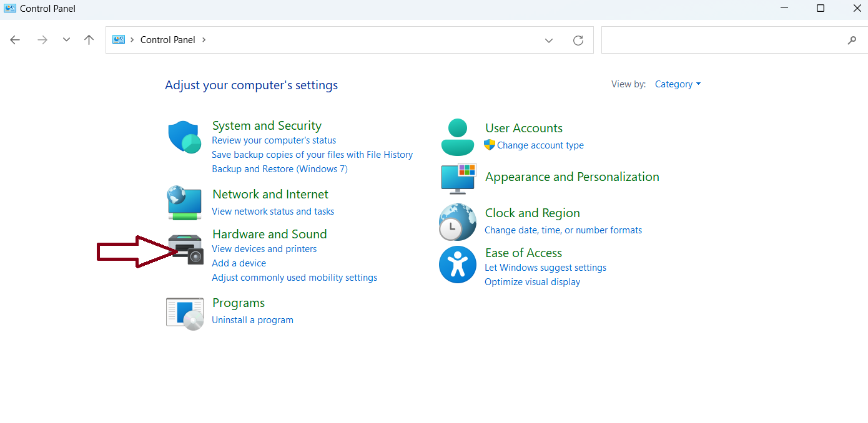The width and height of the screenshot is (868, 423).
Task: Click the System and Security shield icon
Action: click(x=184, y=137)
